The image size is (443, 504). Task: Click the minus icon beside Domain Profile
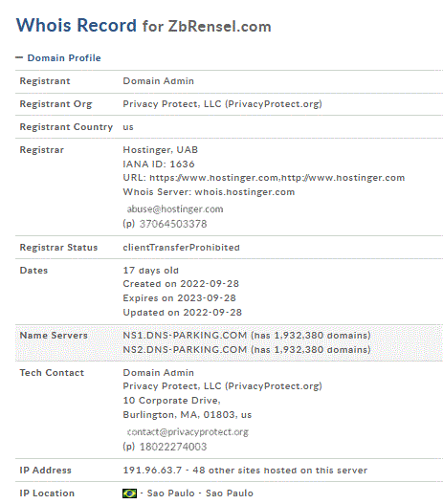[x=19, y=57]
